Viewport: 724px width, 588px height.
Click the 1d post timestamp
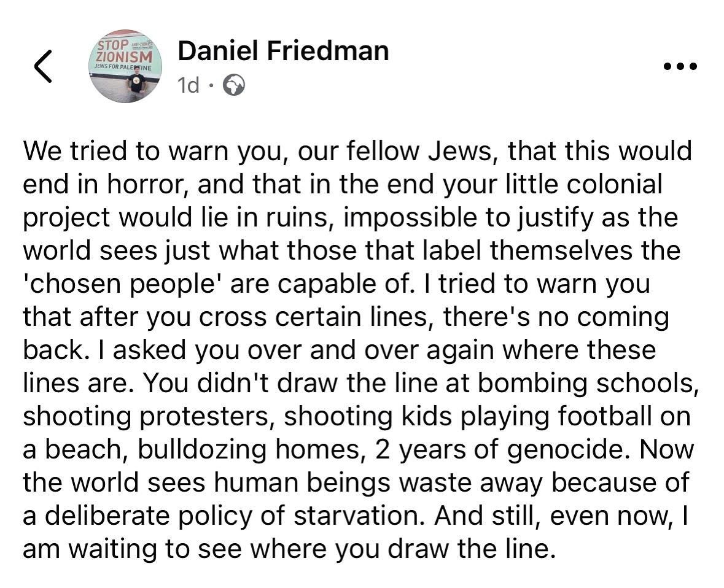(x=189, y=85)
